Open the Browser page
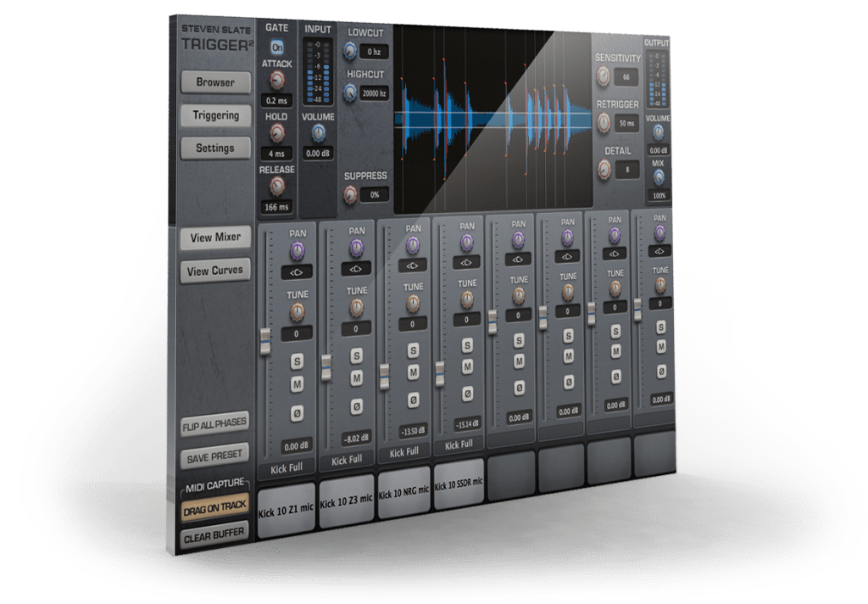The image size is (868, 604). click(x=215, y=82)
